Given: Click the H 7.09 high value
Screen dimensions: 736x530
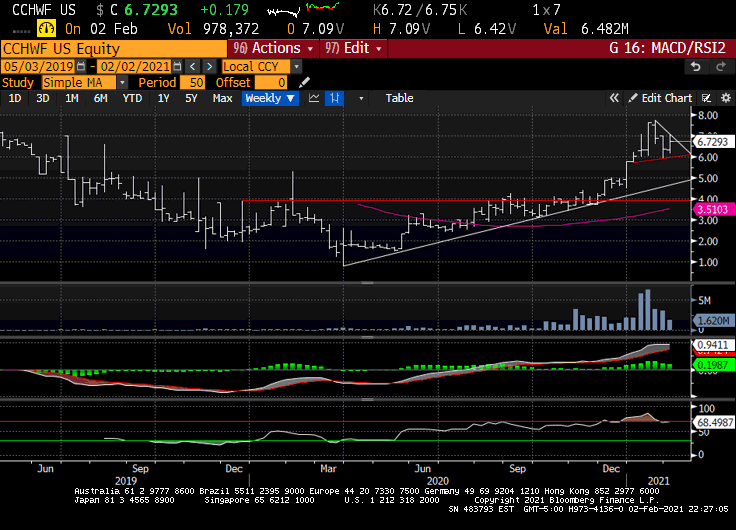Looking at the screenshot, I should (x=401, y=29).
